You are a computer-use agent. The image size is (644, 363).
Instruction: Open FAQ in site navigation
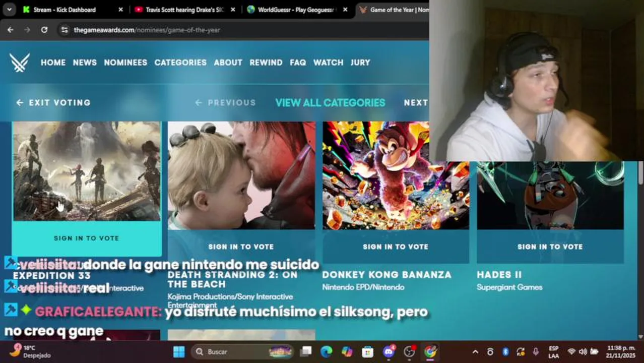tap(298, 63)
